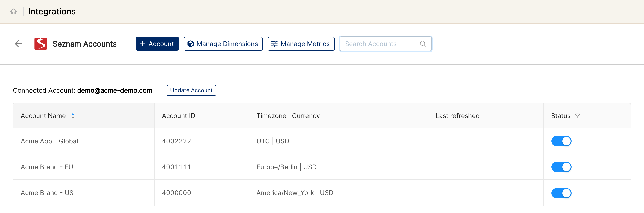Click the red Seznam logo icon
Viewport: 644px width, 213px height.
[x=41, y=44]
